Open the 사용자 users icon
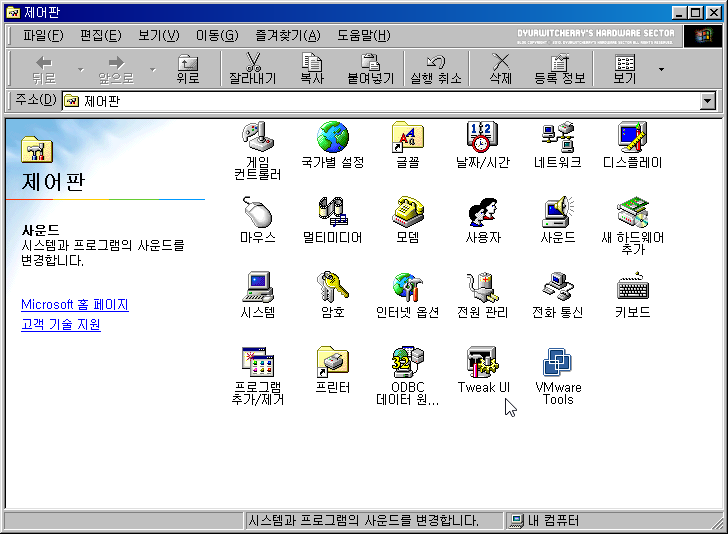The width and height of the screenshot is (728, 534). (482, 212)
